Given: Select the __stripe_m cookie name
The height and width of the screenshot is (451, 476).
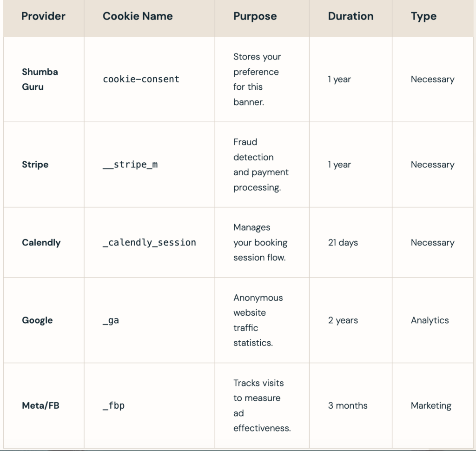Looking at the screenshot, I should 130,165.
